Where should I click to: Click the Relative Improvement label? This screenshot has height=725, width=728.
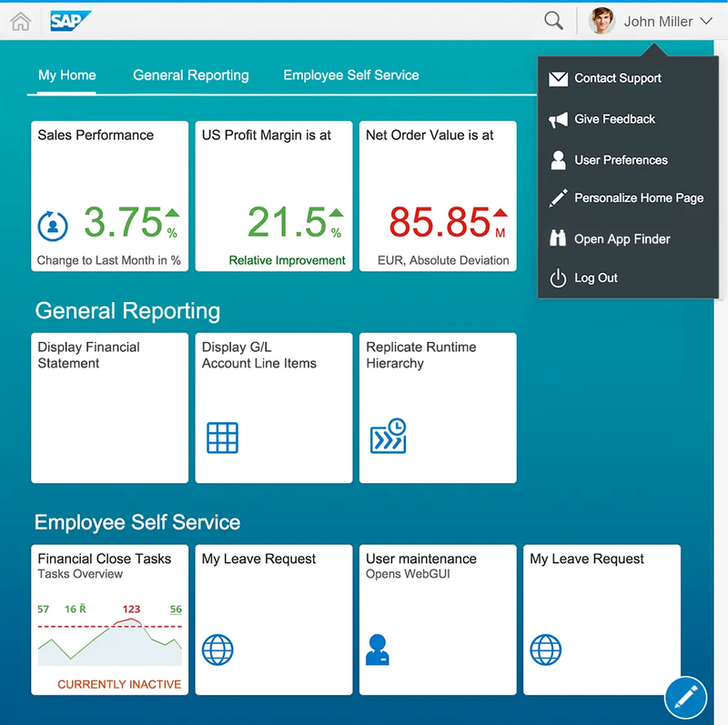tap(287, 260)
